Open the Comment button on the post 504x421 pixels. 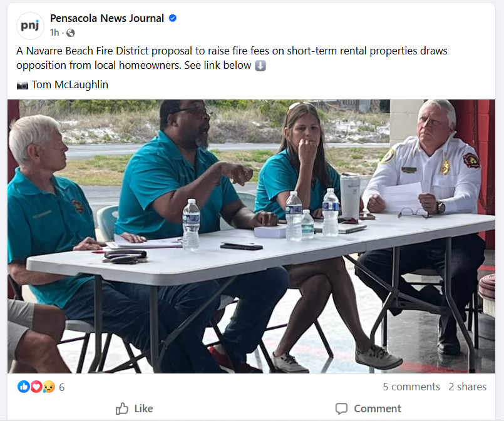pyautogui.click(x=368, y=408)
